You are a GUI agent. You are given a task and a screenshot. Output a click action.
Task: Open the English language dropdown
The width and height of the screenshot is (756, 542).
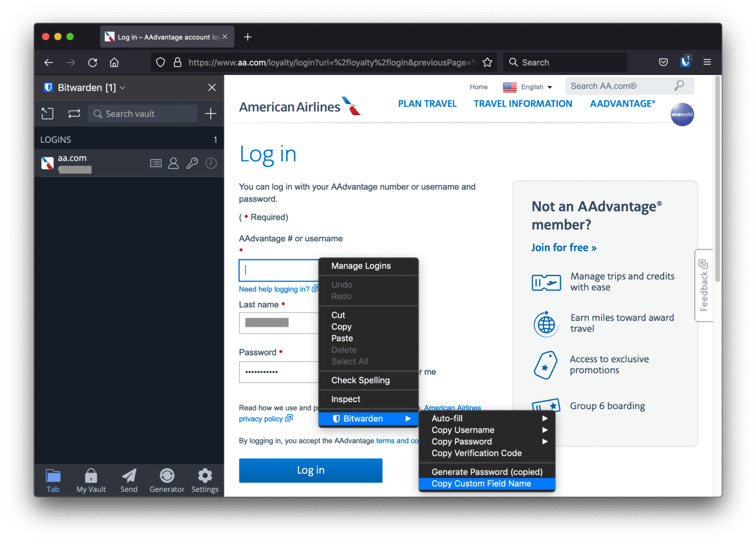(x=528, y=87)
